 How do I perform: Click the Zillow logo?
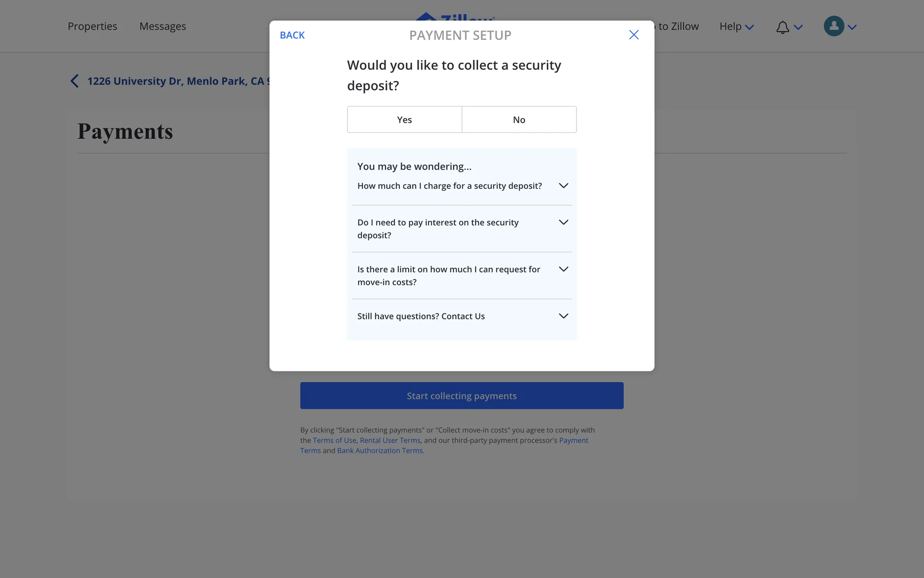click(x=454, y=16)
